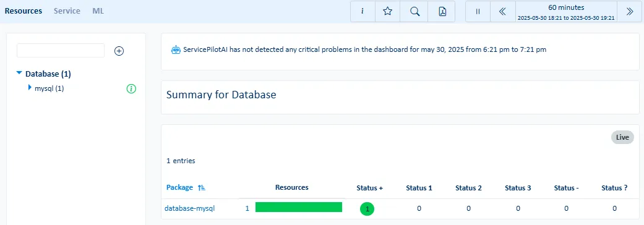Click the green resources status bar
Image resolution: width=644 pixels, height=225 pixels.
[299, 207]
